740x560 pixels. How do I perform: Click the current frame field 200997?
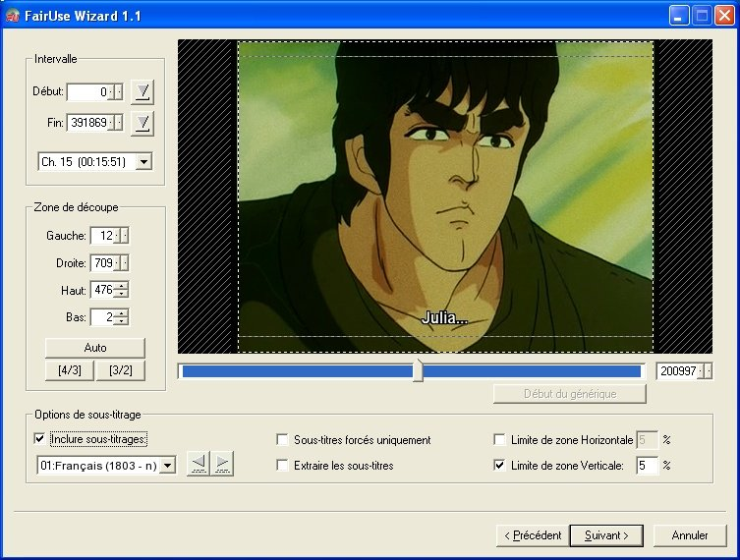pos(678,371)
